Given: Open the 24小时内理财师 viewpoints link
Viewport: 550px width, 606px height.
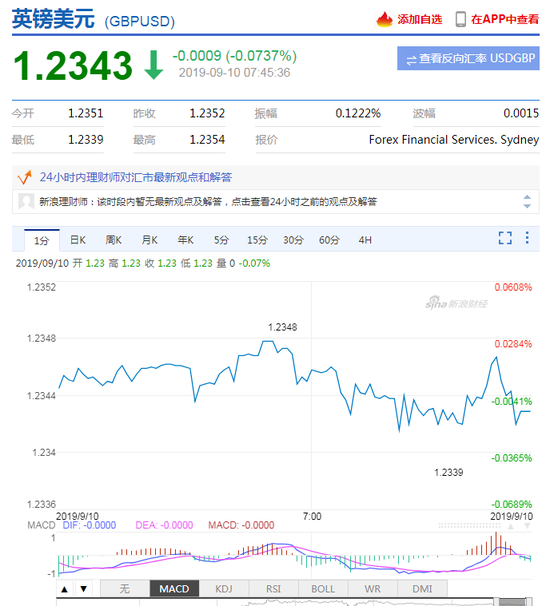Looking at the screenshot, I should [136, 177].
